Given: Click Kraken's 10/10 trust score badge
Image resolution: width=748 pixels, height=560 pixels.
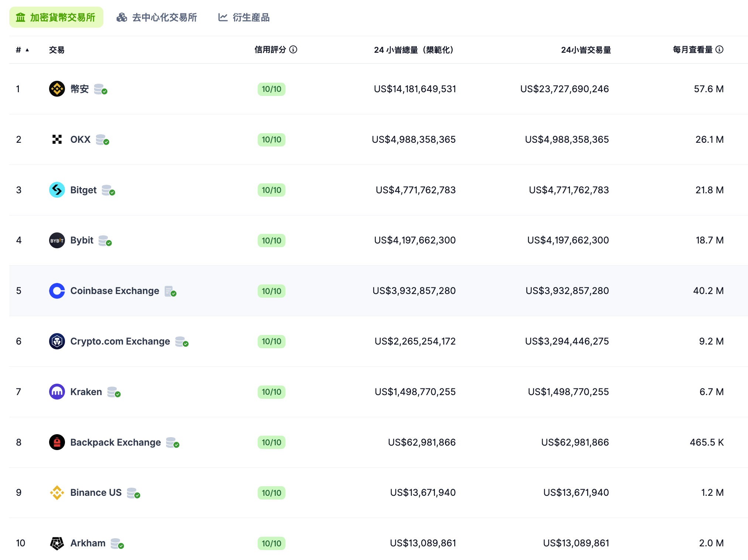Looking at the screenshot, I should click(x=271, y=392).
